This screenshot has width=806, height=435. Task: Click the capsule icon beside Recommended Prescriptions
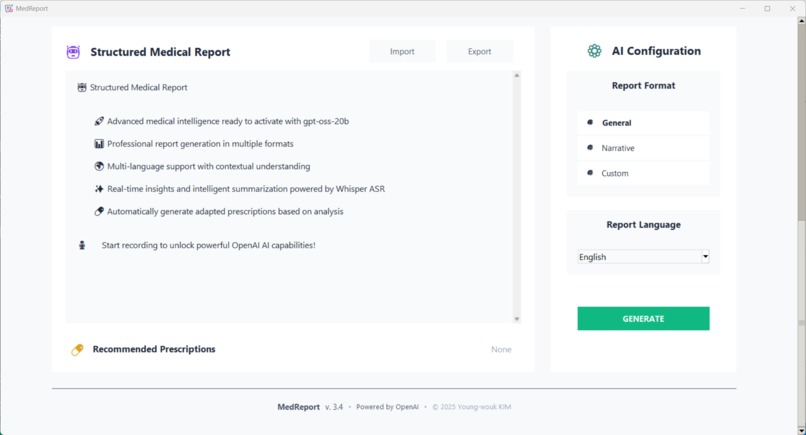click(77, 350)
